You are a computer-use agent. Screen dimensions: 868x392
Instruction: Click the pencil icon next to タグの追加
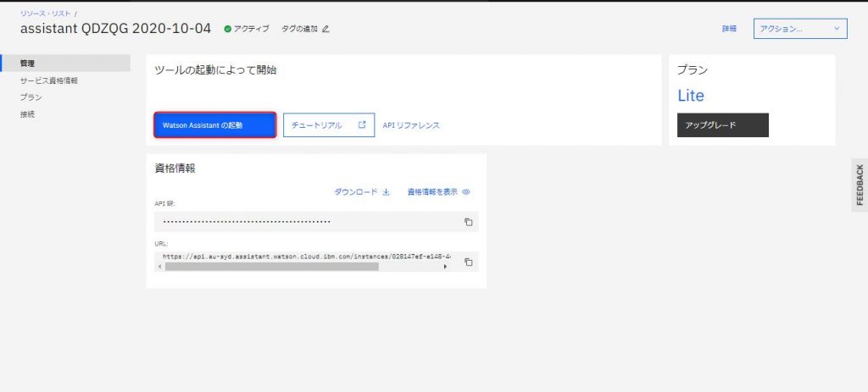(x=325, y=29)
